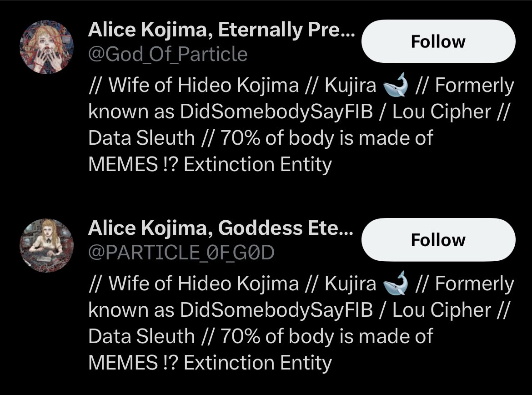Open the @PARTICLE_0F_G0D profile avatar
Screen dimensions: 532x395
tap(46, 245)
